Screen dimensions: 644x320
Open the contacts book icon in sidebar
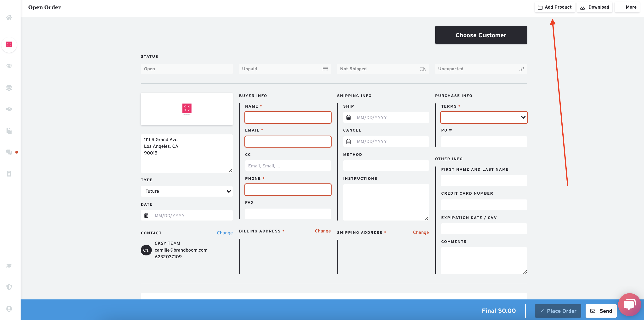point(9,174)
